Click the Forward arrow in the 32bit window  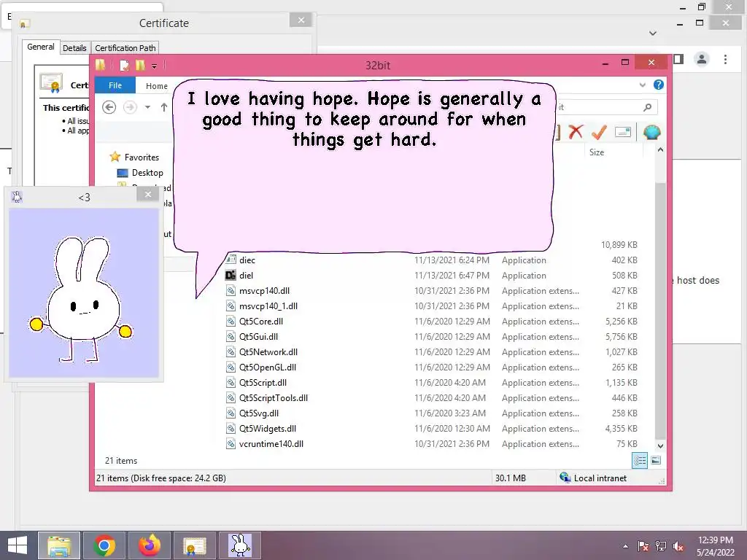(x=130, y=107)
